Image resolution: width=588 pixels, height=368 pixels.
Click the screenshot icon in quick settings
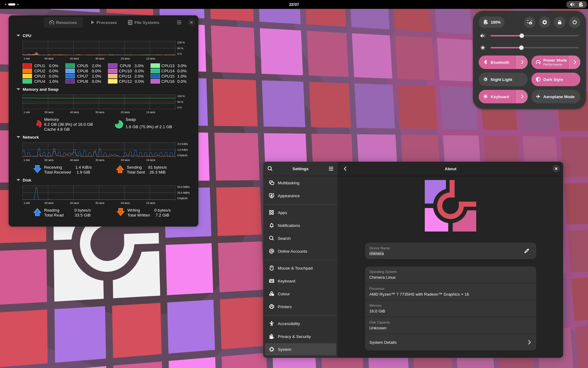tap(530, 22)
